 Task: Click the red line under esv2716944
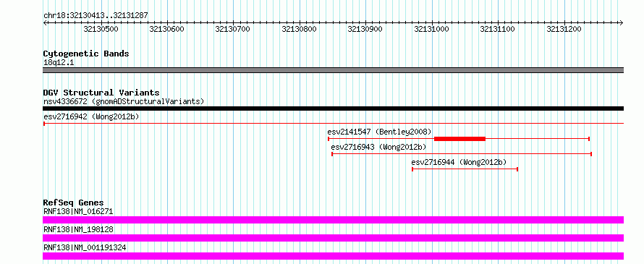click(465, 169)
